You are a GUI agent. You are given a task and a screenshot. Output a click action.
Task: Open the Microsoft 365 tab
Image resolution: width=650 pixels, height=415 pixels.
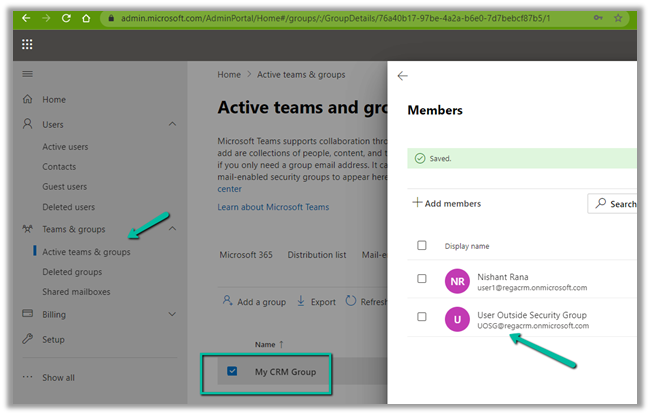246,255
